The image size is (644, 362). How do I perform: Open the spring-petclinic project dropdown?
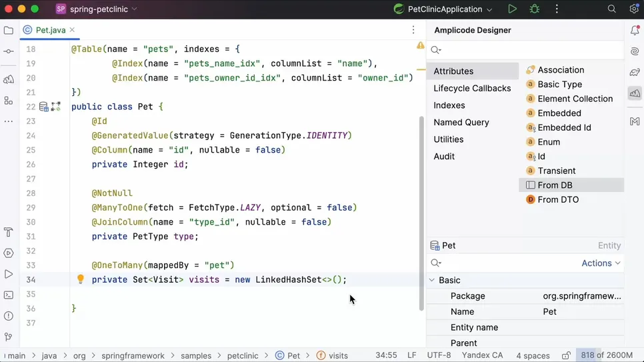click(97, 9)
